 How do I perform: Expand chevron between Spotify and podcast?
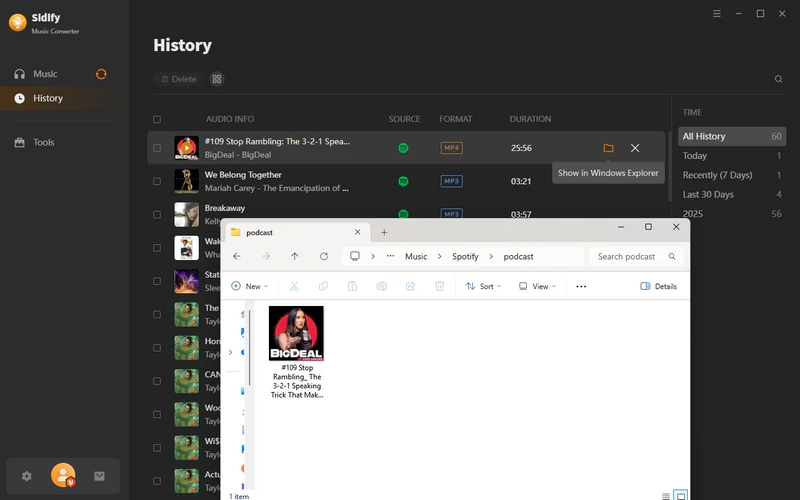click(x=491, y=257)
